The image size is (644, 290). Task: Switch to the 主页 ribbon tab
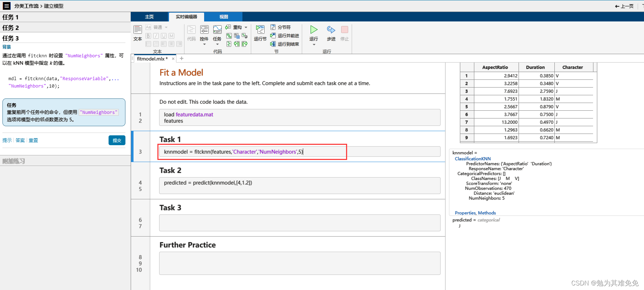pyautogui.click(x=149, y=17)
